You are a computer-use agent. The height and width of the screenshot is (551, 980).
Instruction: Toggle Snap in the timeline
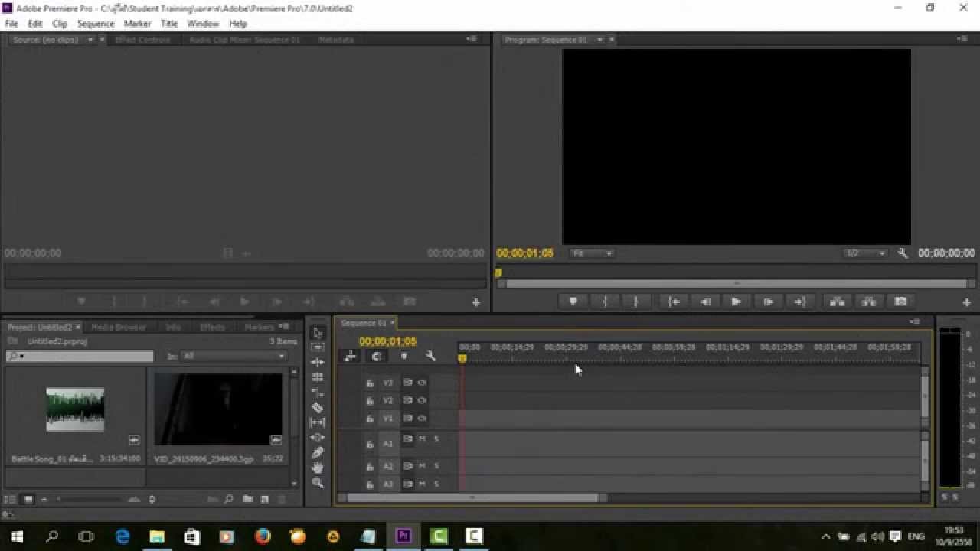(x=377, y=356)
